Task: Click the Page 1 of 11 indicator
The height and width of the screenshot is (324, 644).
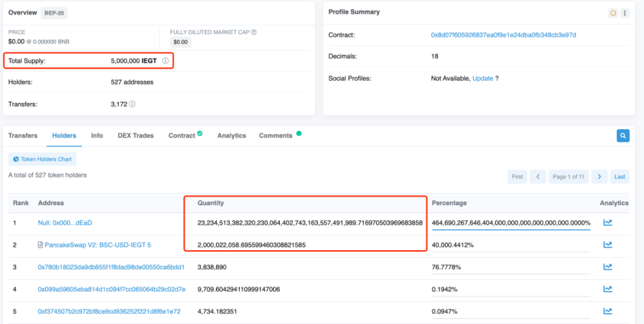Action: (568, 177)
